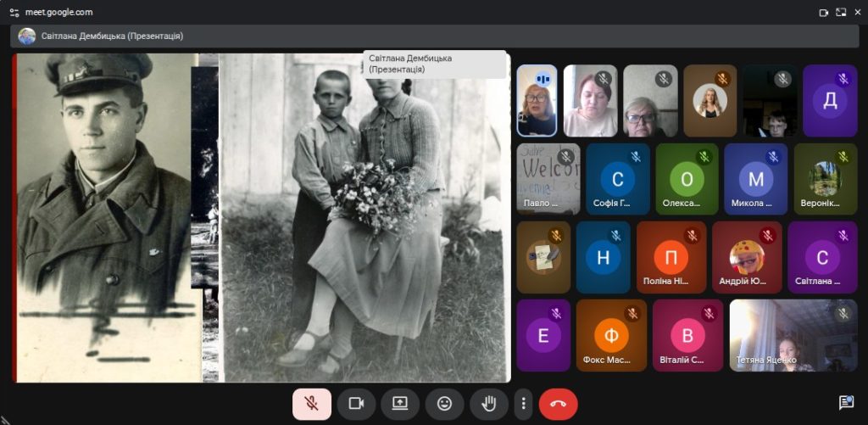Open the chat messages panel
Screen dimensions: 868x425
click(x=845, y=402)
